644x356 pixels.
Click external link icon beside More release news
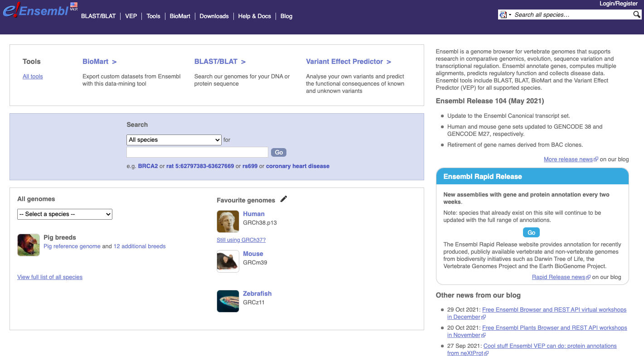596,159
